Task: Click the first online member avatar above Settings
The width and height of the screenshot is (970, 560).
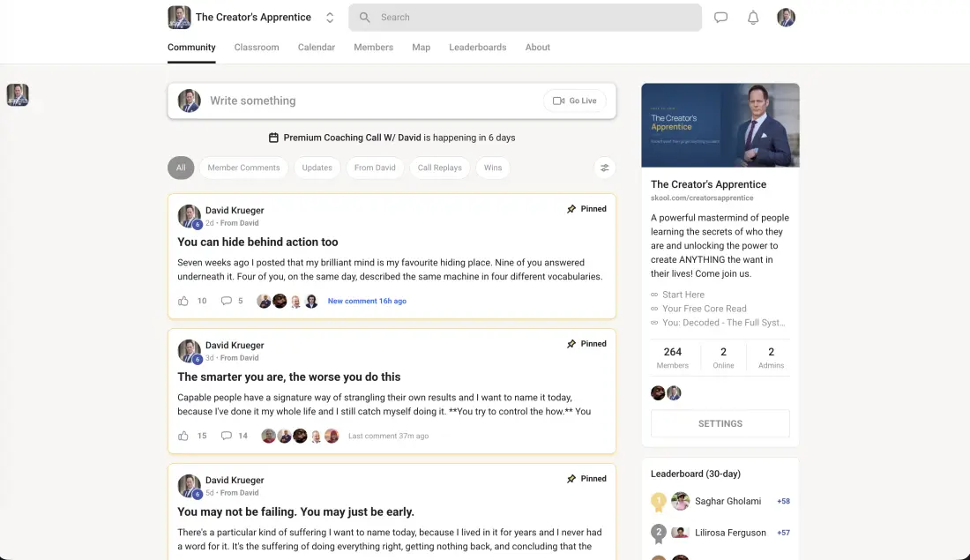Action: click(658, 393)
